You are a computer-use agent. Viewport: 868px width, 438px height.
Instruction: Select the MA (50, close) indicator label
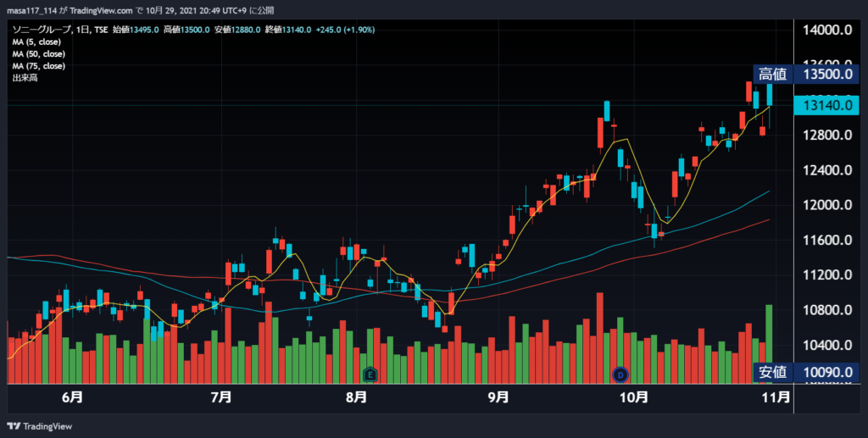(39, 53)
